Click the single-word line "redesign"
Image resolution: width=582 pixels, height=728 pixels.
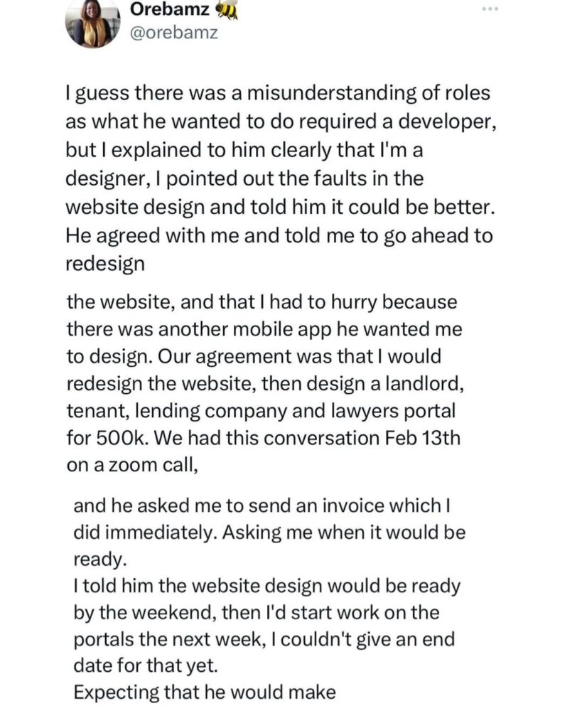pyautogui.click(x=105, y=263)
